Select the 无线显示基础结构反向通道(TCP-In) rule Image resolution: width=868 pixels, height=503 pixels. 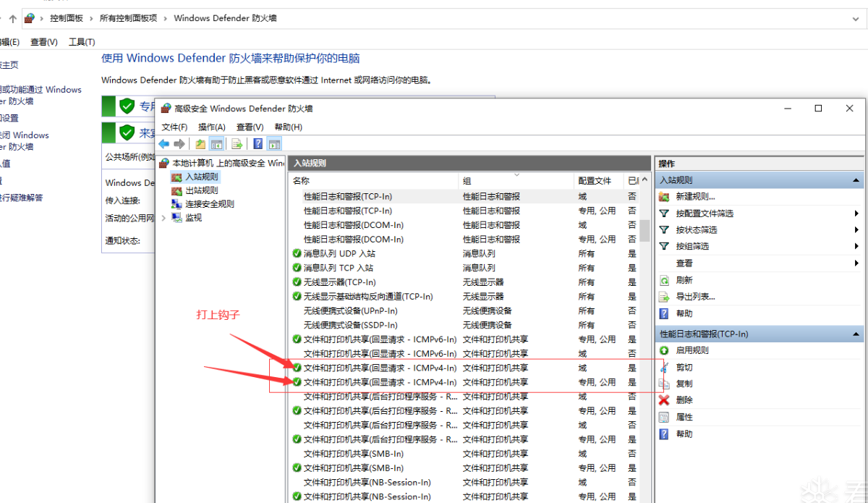pyautogui.click(x=464, y=297)
